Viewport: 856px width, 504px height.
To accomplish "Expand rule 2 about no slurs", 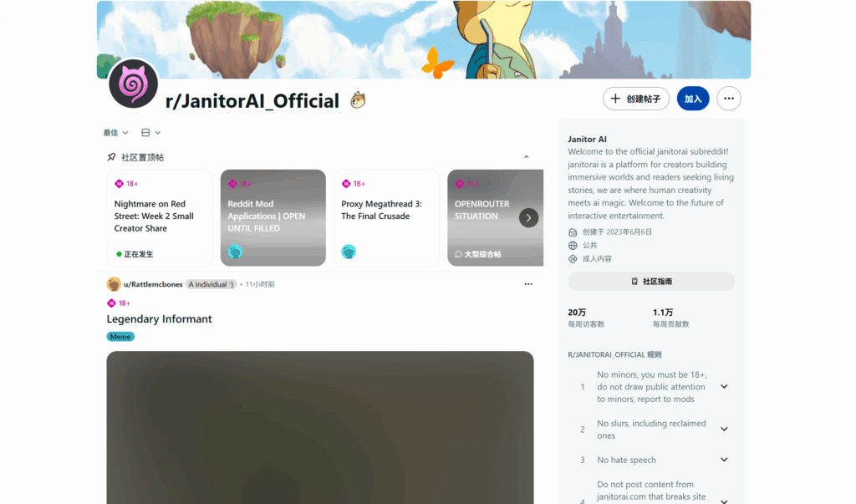I will point(724,429).
